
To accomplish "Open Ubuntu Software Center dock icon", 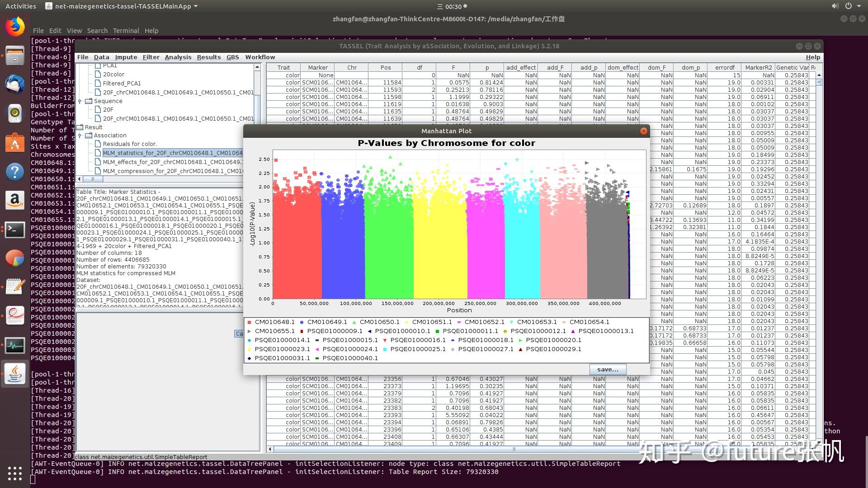I will 15,143.
